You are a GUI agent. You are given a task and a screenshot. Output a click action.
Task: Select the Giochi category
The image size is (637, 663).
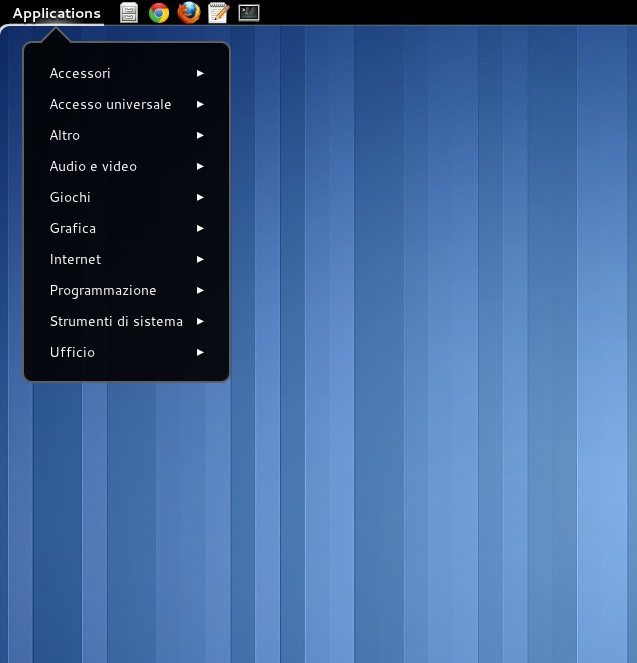pyautogui.click(x=127, y=197)
